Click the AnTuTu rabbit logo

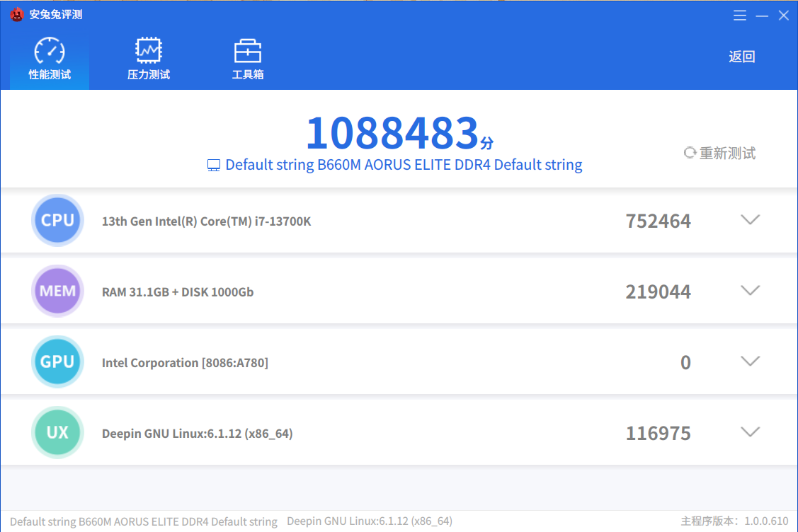17,13
